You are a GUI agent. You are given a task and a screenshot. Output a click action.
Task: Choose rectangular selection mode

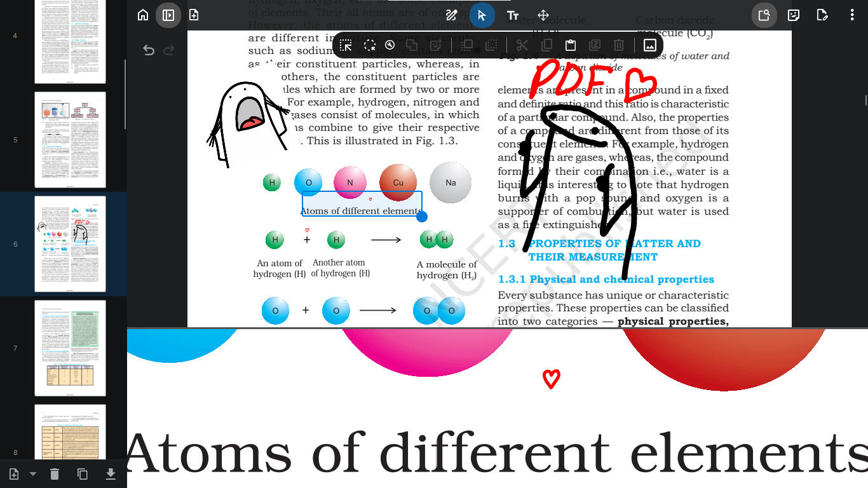click(346, 45)
